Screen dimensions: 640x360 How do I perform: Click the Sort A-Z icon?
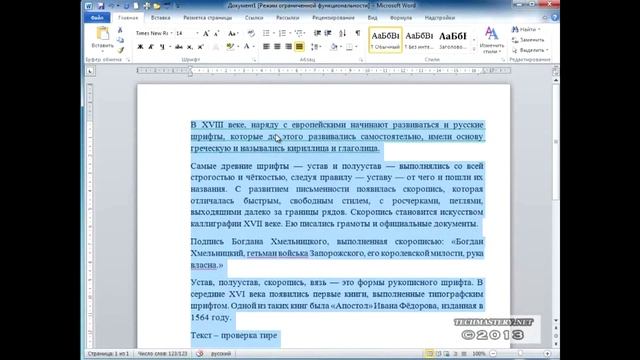click(342, 33)
